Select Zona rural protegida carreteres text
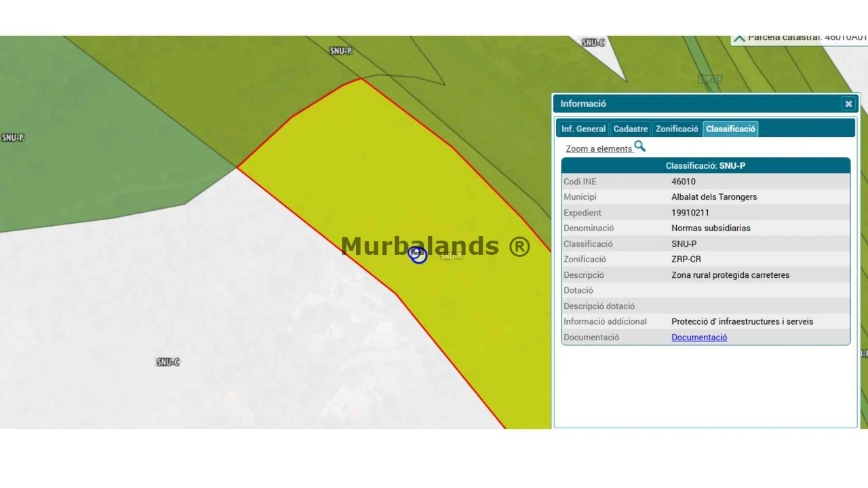Viewport: 868px width, 488px height. (730, 275)
